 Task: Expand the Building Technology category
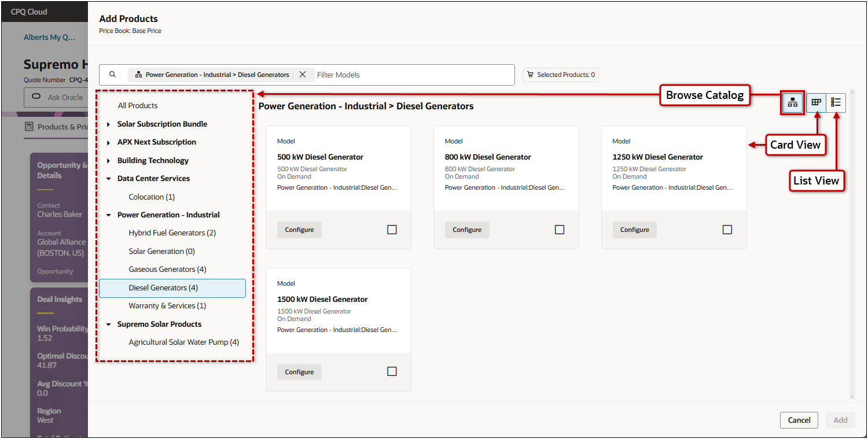coord(108,160)
